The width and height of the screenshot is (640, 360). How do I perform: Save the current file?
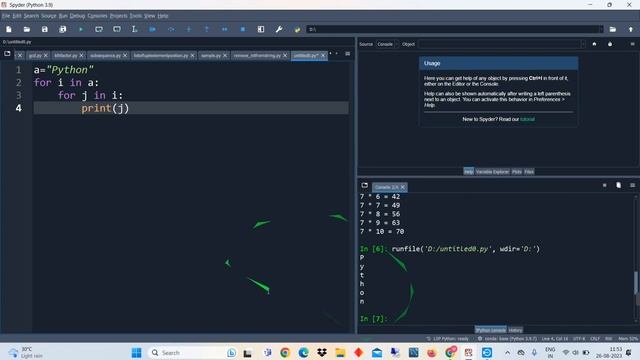44,29
